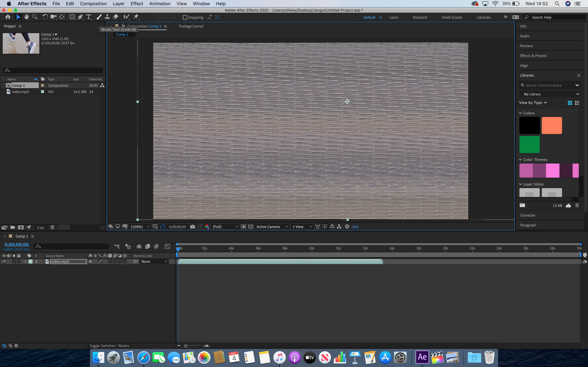Switch to the Learn workspace
588x367 pixels.
coord(394,17)
